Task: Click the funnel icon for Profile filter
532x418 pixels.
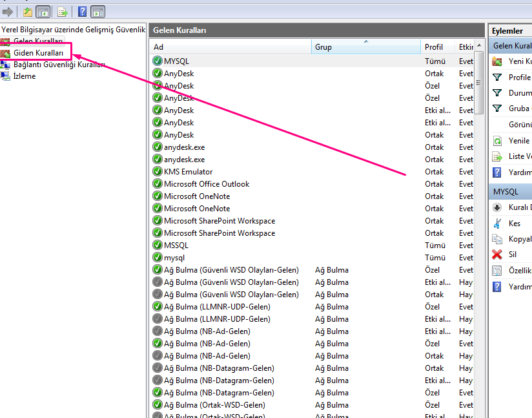Action: tap(497, 78)
